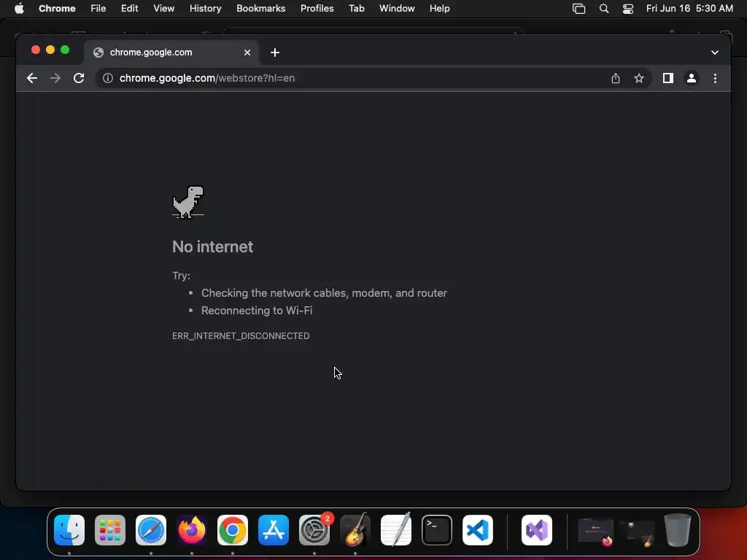Open Chrome's three-dot menu
Viewport: 747px width, 560px height.
(x=715, y=78)
